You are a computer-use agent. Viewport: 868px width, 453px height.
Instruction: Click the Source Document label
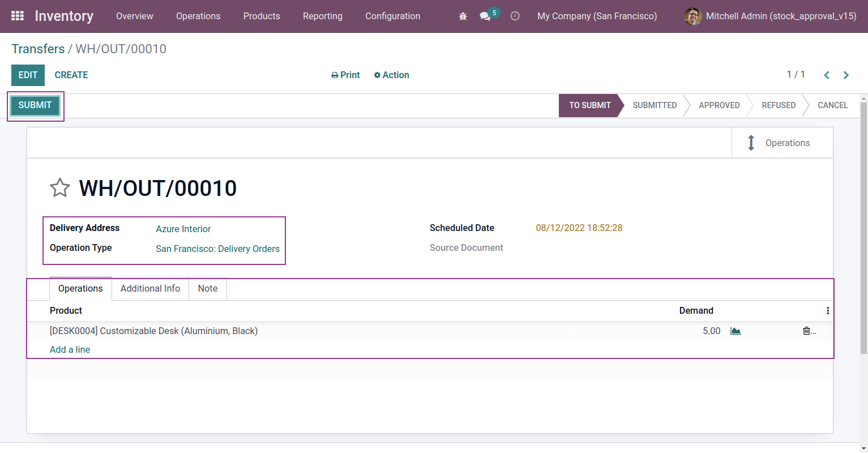[466, 247]
